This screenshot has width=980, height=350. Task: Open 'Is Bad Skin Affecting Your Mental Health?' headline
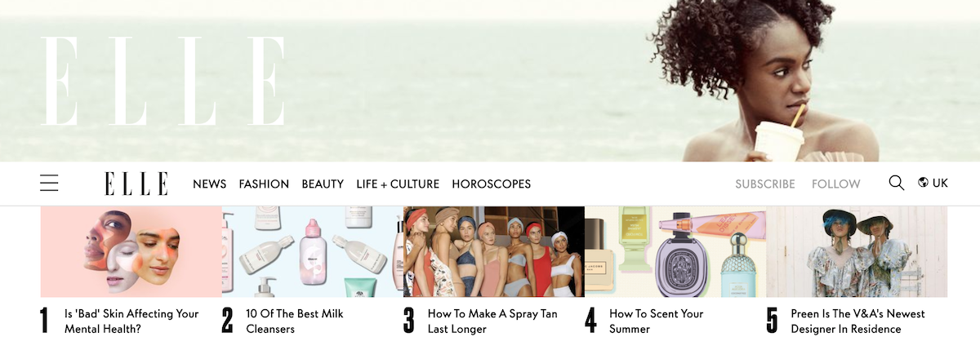click(131, 321)
